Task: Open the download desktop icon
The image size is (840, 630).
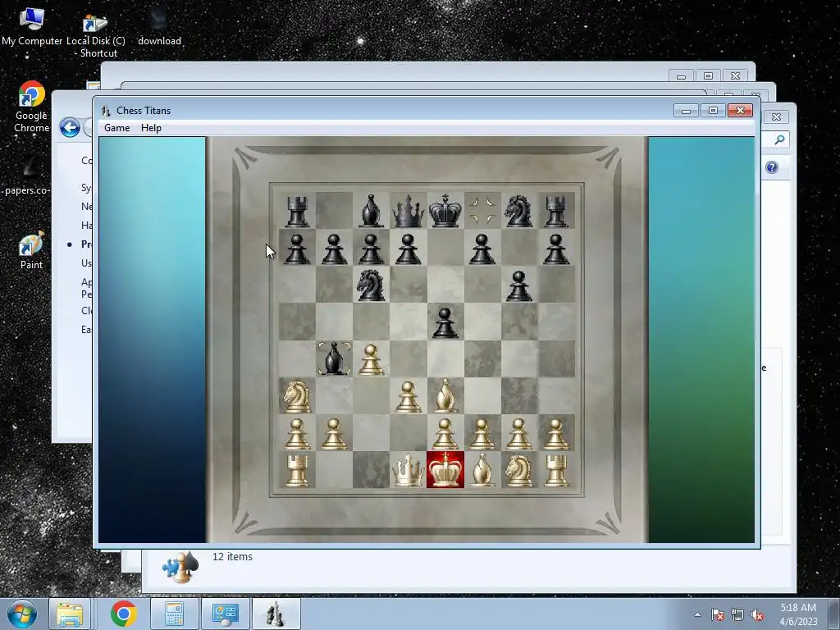Action: point(159,27)
